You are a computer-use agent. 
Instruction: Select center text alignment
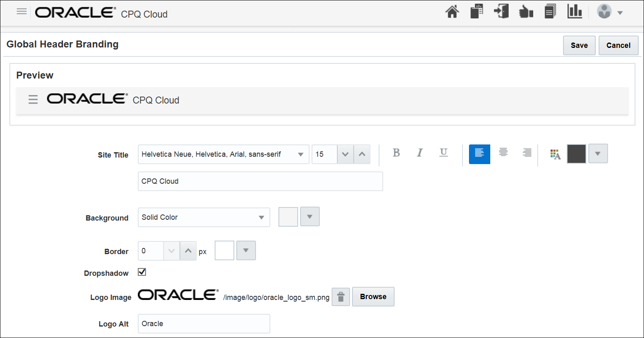coord(503,153)
